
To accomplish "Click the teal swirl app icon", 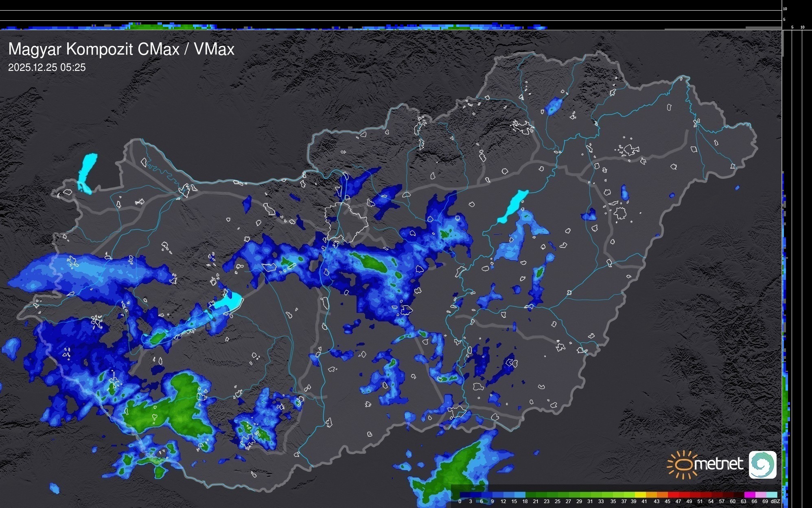I will point(762,464).
